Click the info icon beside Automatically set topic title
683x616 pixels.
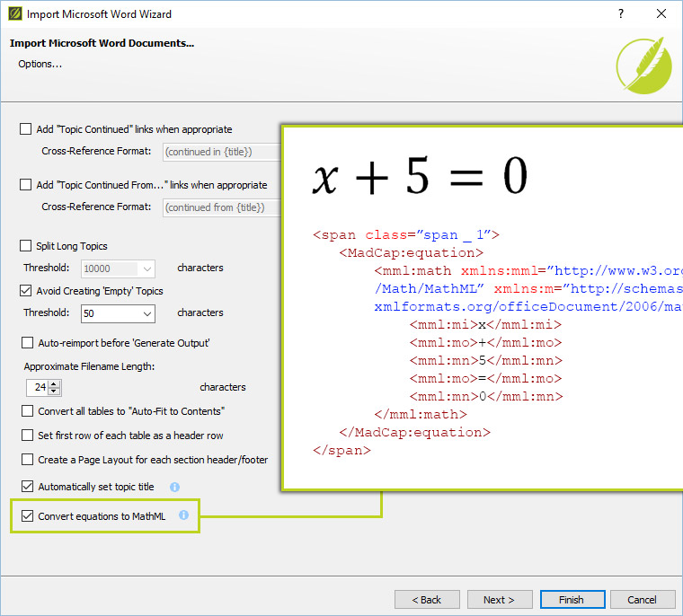[175, 487]
